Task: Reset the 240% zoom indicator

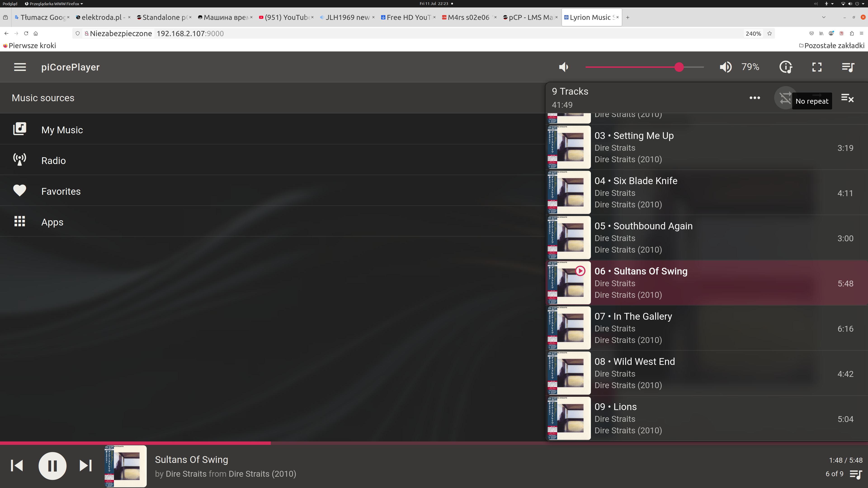Action: point(753,33)
